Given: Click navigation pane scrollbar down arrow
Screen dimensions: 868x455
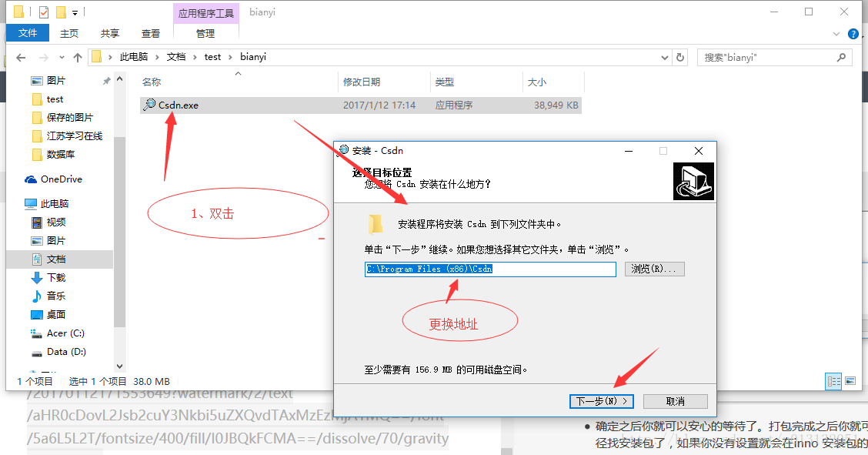Looking at the screenshot, I should (x=119, y=366).
